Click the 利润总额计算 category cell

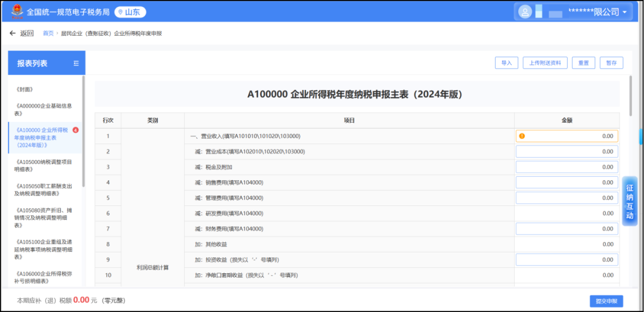[x=153, y=268]
